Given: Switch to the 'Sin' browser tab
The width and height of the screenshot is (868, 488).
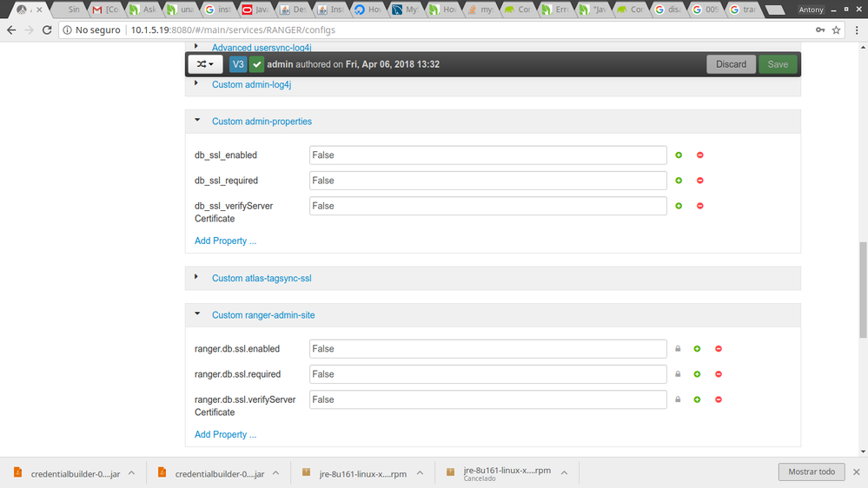Looking at the screenshot, I should [x=70, y=10].
